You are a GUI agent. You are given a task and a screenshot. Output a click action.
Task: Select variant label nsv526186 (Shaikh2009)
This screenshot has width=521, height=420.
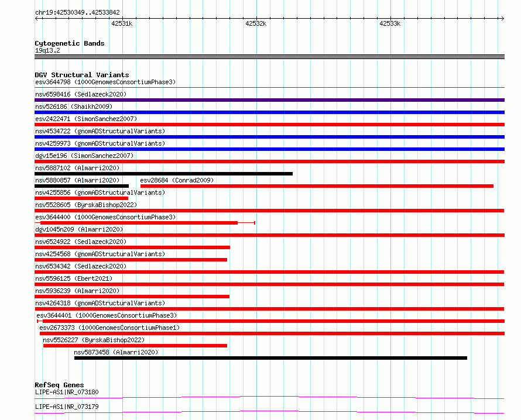coord(74,106)
